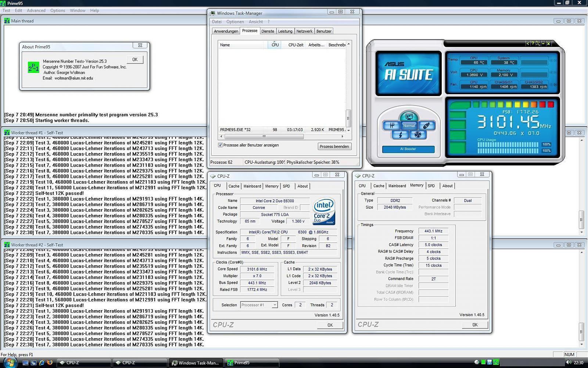Image resolution: width=588 pixels, height=368 pixels.
Task: Click the Main thread window icon
Action: [7, 21]
